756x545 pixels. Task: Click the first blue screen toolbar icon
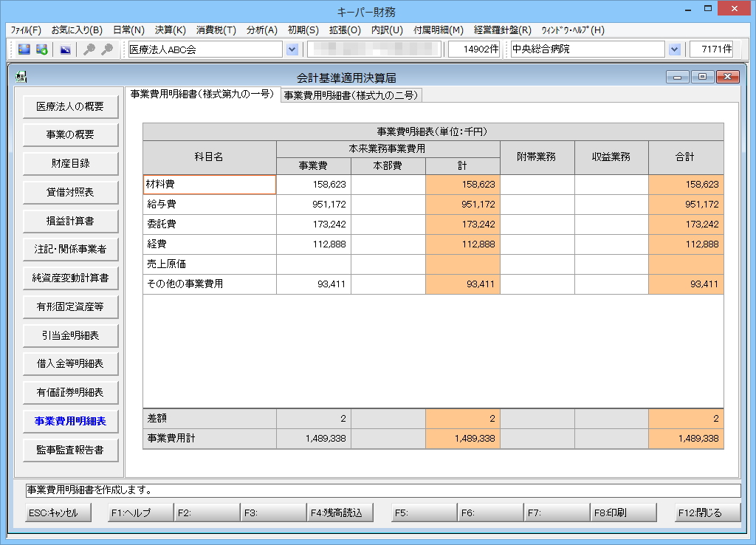(x=24, y=49)
